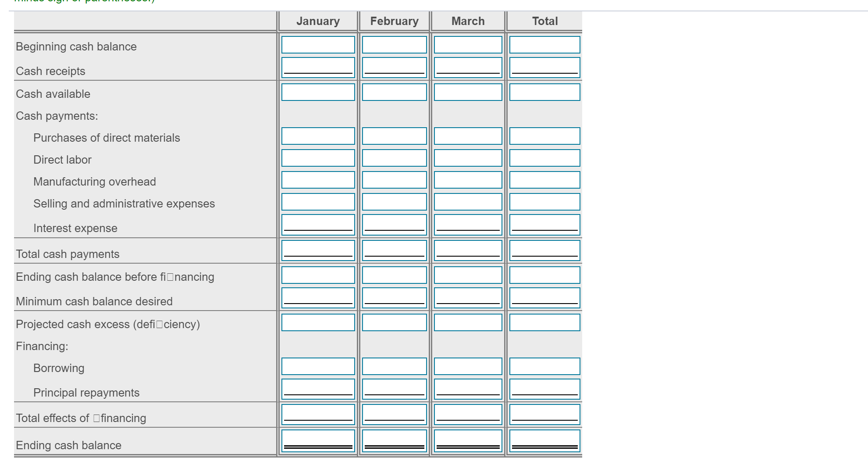Screen dimensions: 868x465
Task: Click Total Ending cash balance field
Action: 544,441
